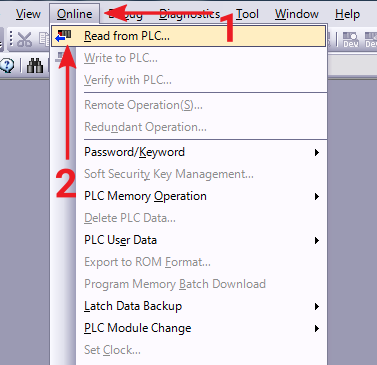Open the Help menu

tap(347, 14)
